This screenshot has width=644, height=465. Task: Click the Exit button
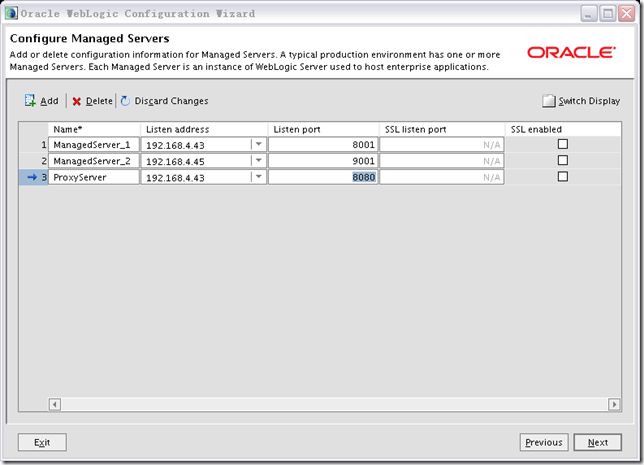42,442
